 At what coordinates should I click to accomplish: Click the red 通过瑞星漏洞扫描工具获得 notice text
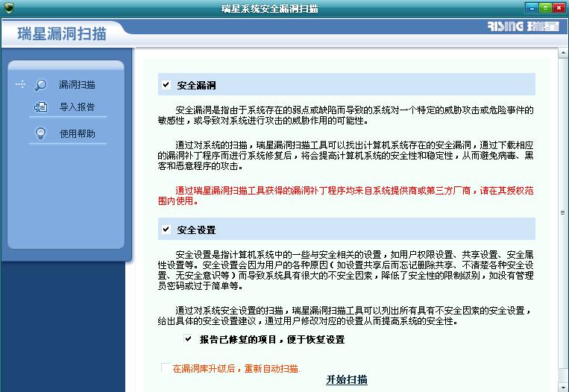pyautogui.click(x=345, y=195)
